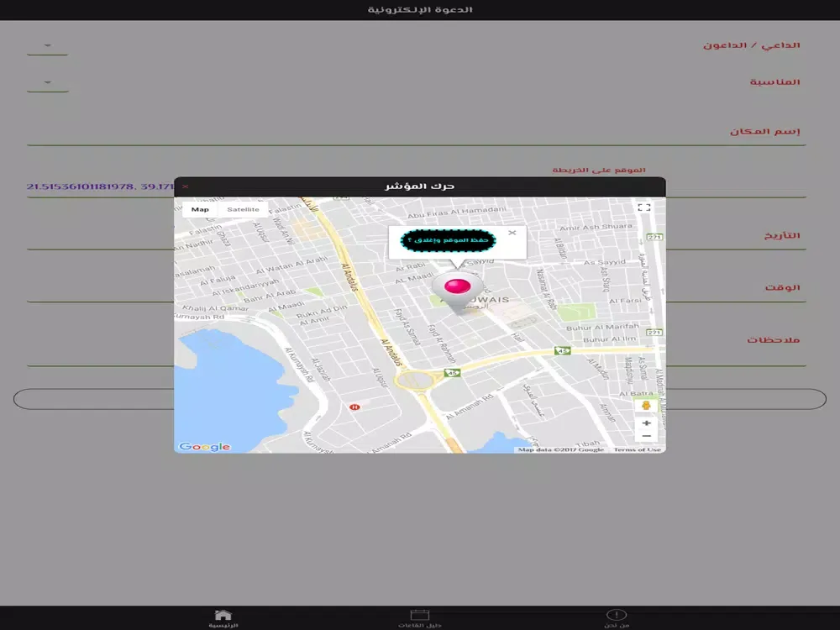Click the pink map location marker
This screenshot has height=630, width=840.
(x=457, y=291)
